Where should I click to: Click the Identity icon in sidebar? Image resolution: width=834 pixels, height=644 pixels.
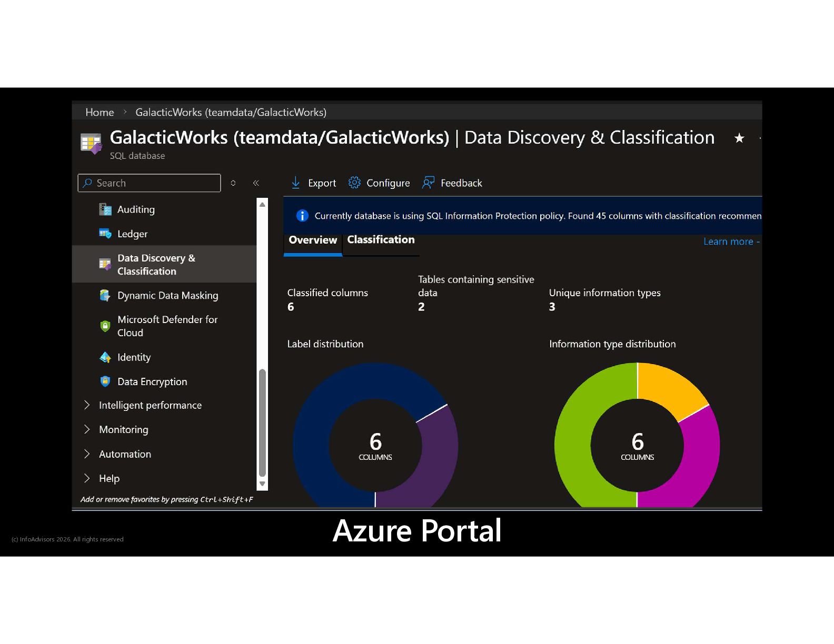pyautogui.click(x=105, y=357)
